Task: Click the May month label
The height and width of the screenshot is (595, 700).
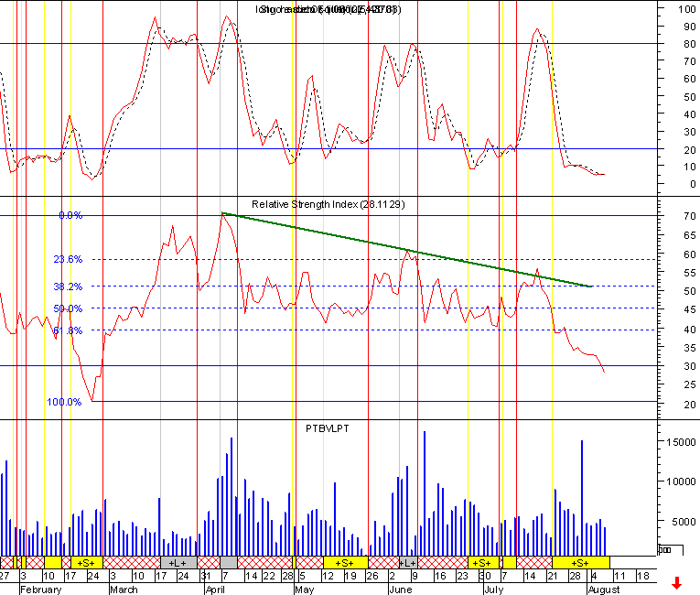Action: [304, 590]
